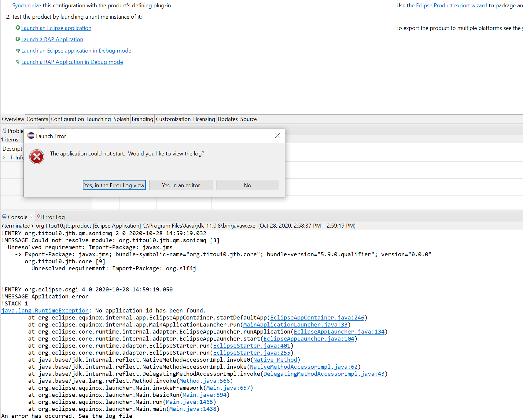Image resolution: width=523 pixels, height=420 pixels.
Task: Follow the java.lang.RuntimeException link in the console
Action: 45,310
